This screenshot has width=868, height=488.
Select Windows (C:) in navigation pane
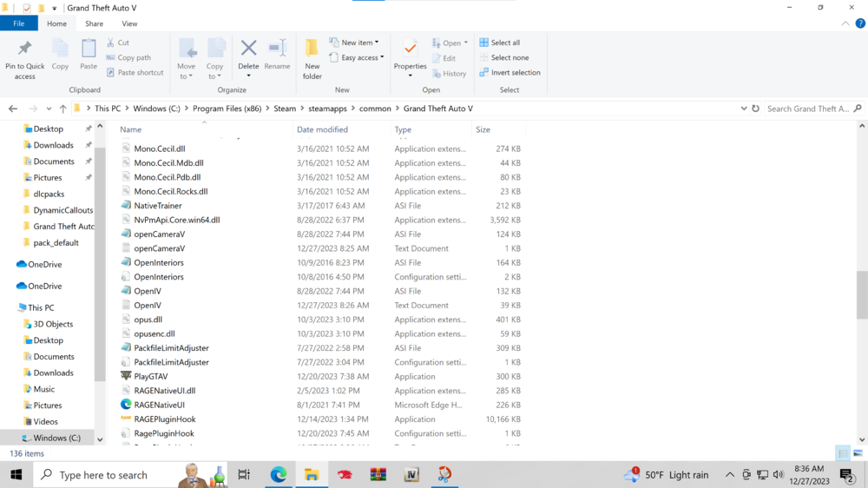tap(56, 438)
